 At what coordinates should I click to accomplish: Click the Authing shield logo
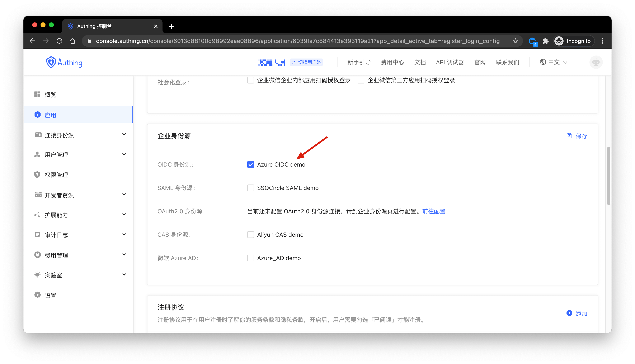point(51,62)
